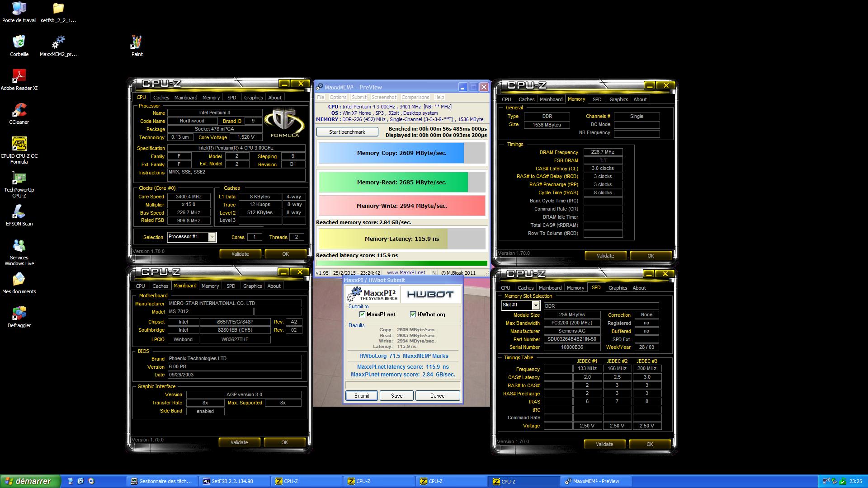This screenshot has height=488, width=868.
Task: Click the MaxxPI² system bench logo
Action: (x=372, y=294)
